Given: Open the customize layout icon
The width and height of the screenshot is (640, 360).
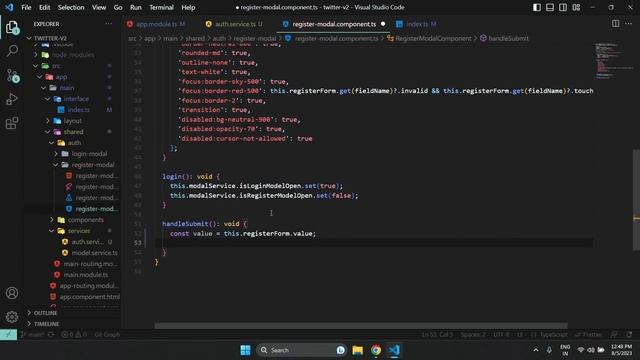Looking at the screenshot, I should [x=576, y=7].
